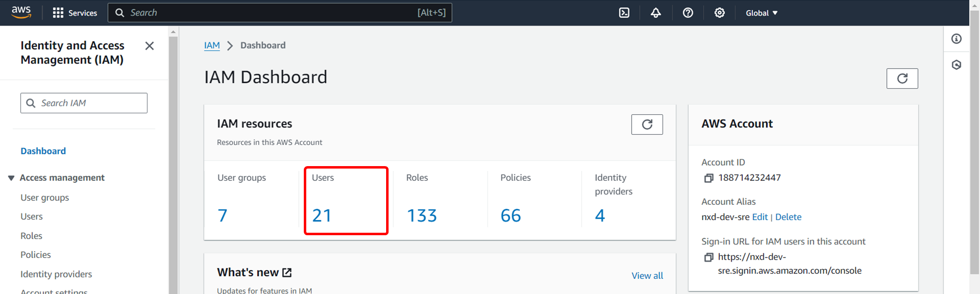Click the top search bar
Image resolution: width=980 pixels, height=294 pixels.
click(280, 13)
